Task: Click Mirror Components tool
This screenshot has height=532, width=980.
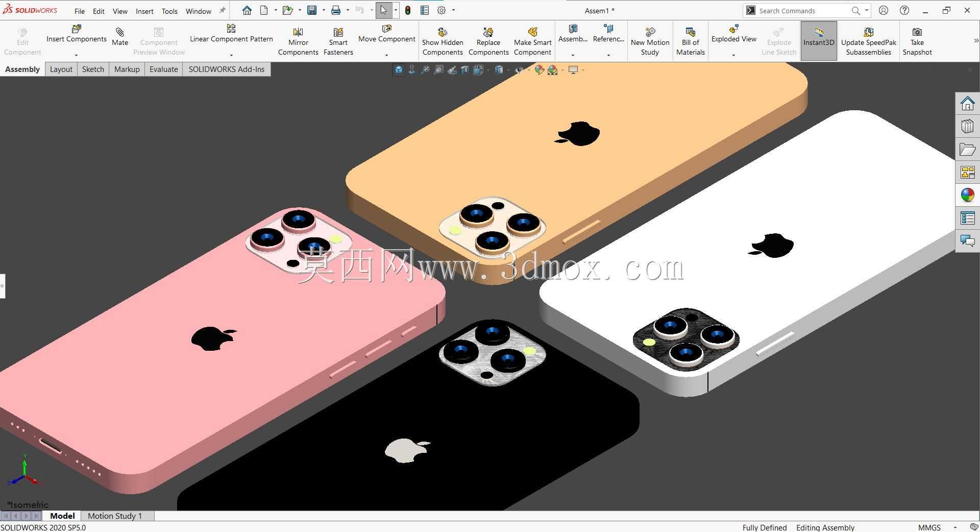Action: pyautogui.click(x=298, y=41)
